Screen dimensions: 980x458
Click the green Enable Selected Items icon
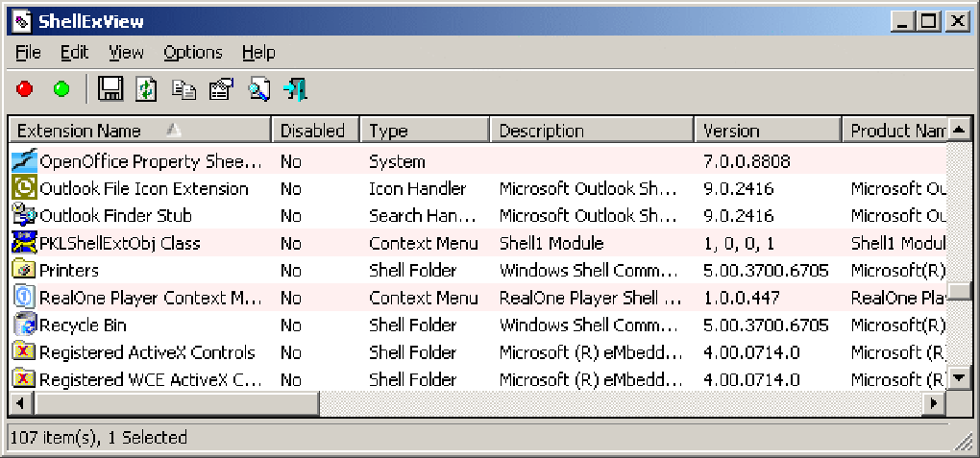coord(61,89)
